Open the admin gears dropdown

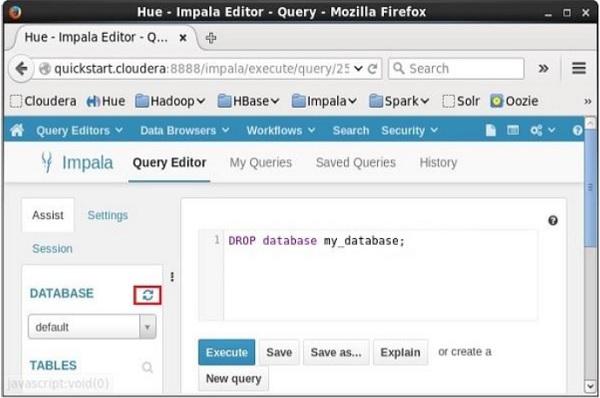542,130
